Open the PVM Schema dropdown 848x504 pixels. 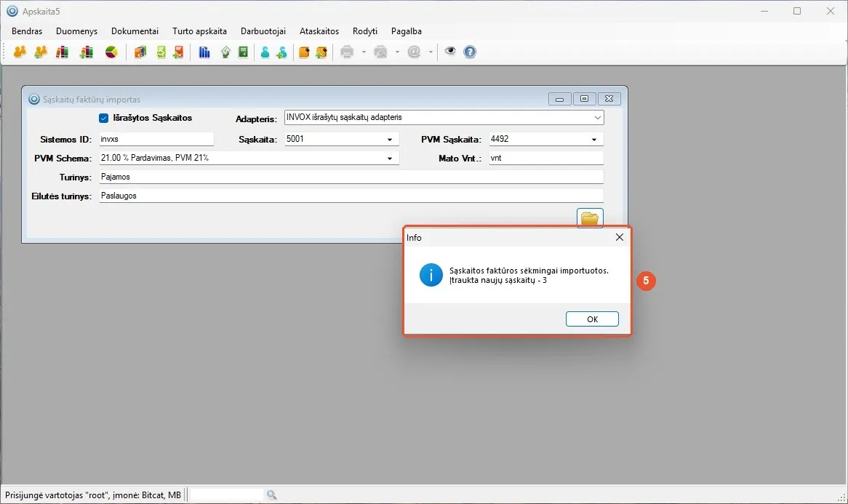(x=389, y=159)
